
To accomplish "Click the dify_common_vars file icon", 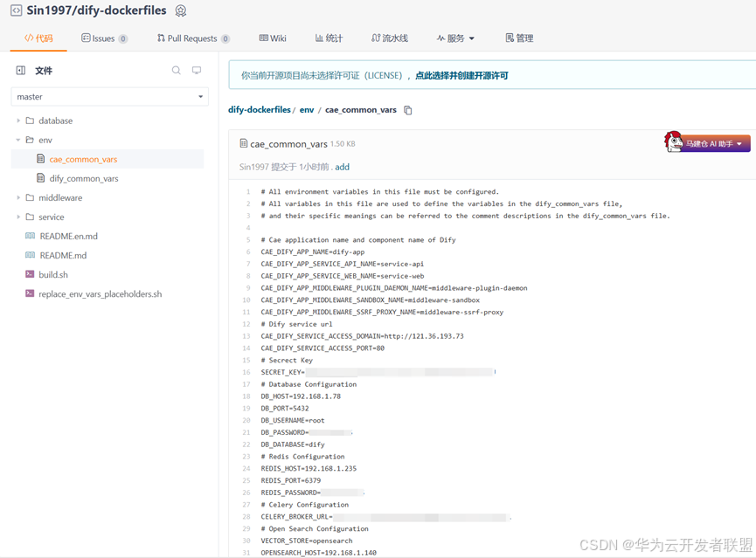I will (41, 178).
